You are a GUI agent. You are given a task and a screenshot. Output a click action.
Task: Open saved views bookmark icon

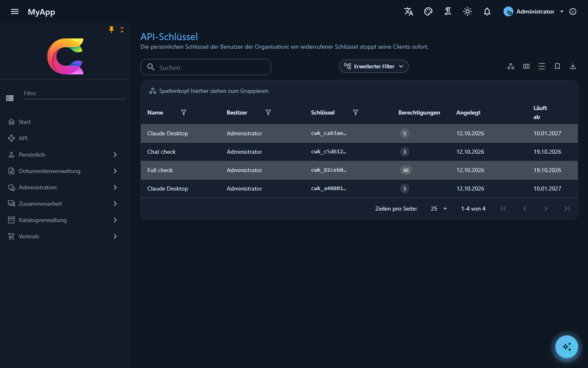(557, 66)
